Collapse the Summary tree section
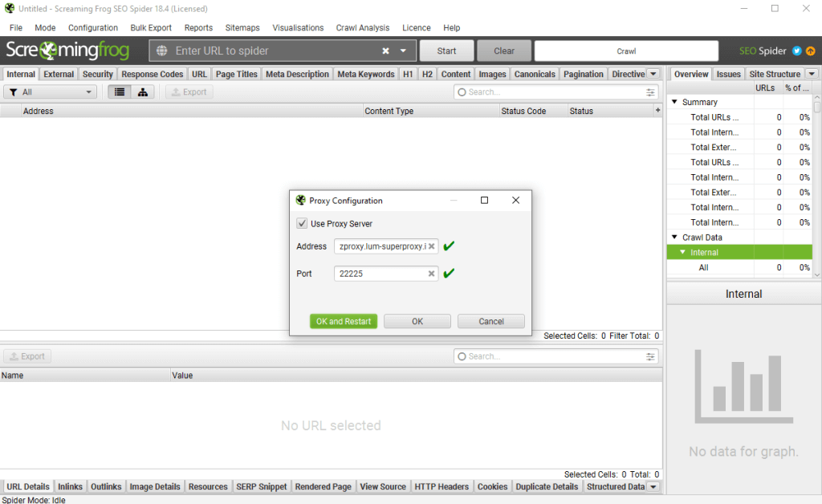Screen dimensions: 822x504 click(x=673, y=103)
